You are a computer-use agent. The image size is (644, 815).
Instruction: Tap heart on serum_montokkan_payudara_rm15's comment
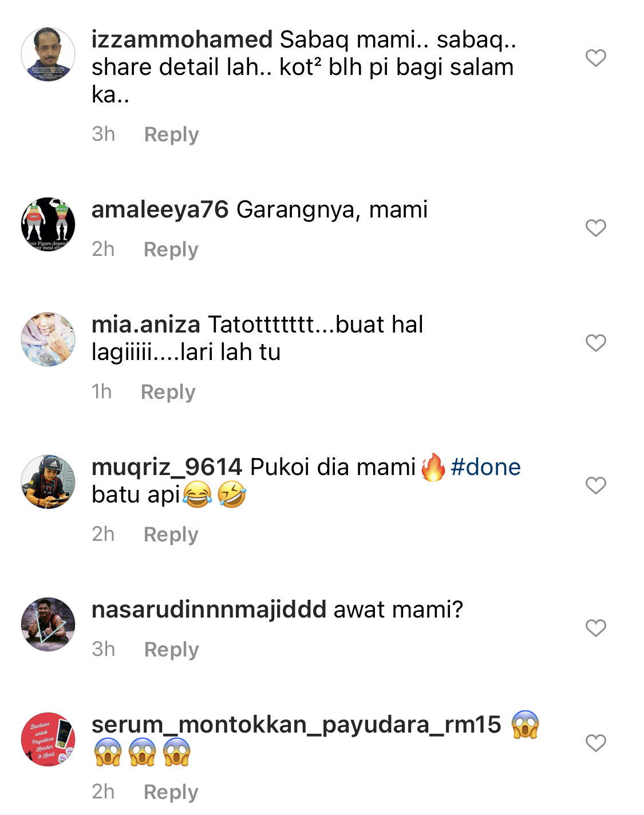point(595,743)
